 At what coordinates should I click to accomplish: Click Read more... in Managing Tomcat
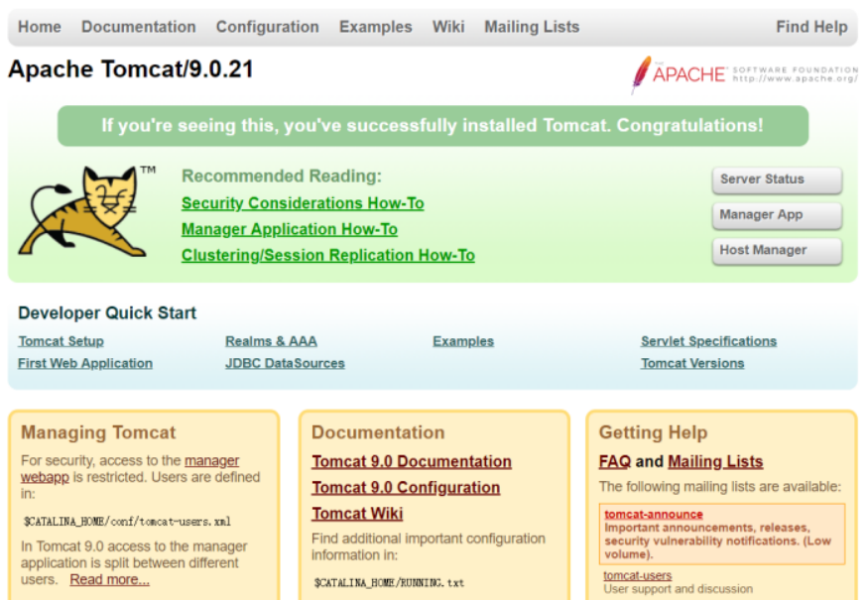(109, 579)
